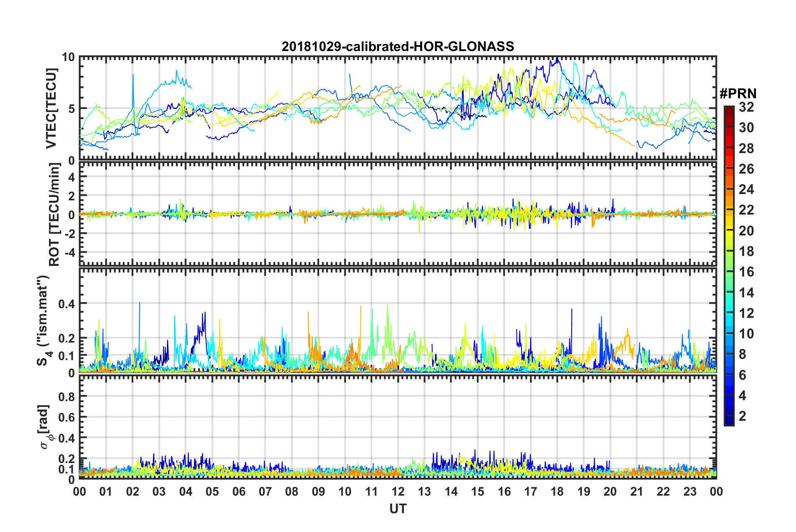The width and height of the screenshot is (796, 532).
Task: Click S4 y-axis tick label 0.4
Action: [67, 304]
